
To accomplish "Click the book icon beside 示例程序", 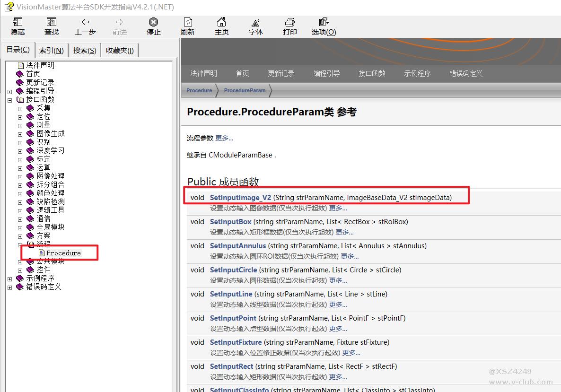I will pyautogui.click(x=20, y=278).
